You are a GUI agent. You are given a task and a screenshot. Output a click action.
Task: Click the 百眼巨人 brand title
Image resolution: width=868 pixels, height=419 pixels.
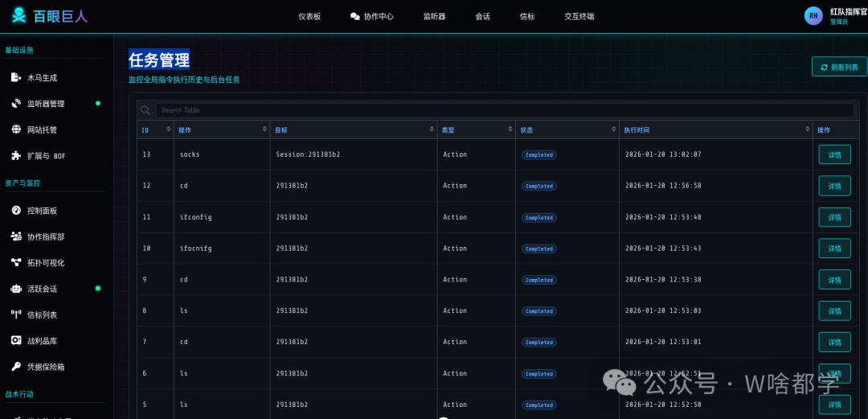pos(60,16)
